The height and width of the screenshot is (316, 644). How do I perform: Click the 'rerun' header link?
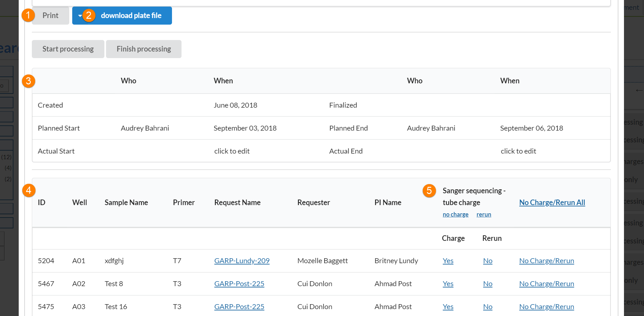point(484,214)
